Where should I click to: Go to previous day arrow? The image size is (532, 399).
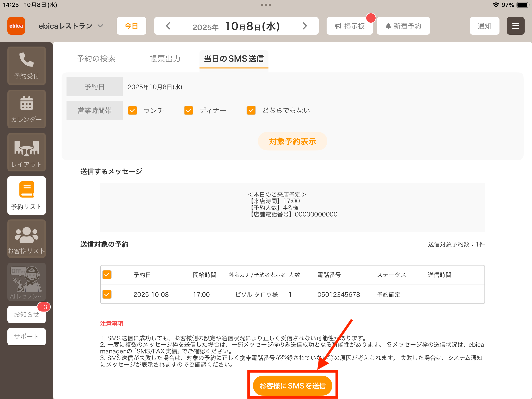[x=168, y=26]
